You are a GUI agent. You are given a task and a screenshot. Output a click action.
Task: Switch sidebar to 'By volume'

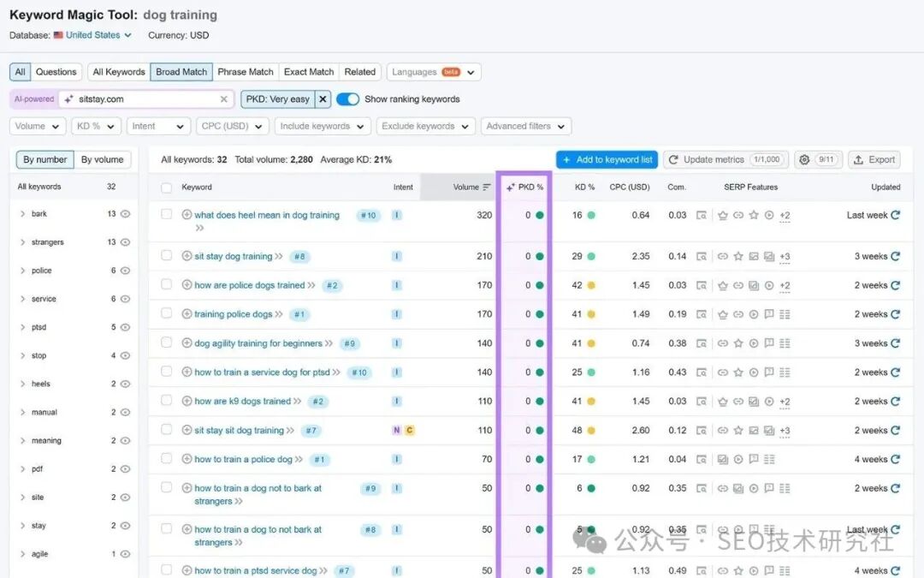pos(103,160)
